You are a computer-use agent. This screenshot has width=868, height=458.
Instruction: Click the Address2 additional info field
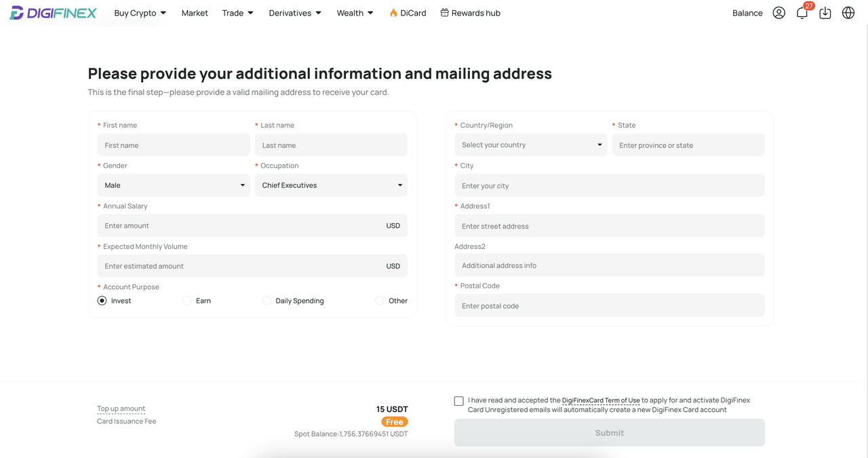coord(610,265)
